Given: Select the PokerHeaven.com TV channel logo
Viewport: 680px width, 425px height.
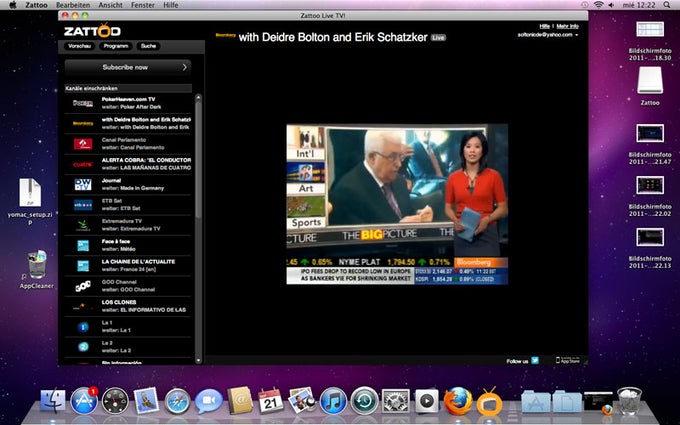Looking at the screenshot, I should 83,103.
